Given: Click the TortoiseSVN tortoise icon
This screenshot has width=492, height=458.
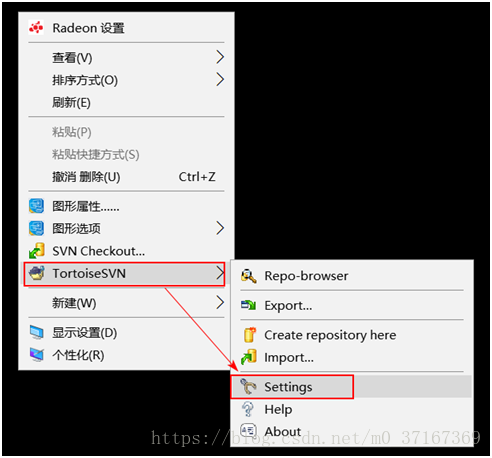Looking at the screenshot, I should (x=36, y=273).
